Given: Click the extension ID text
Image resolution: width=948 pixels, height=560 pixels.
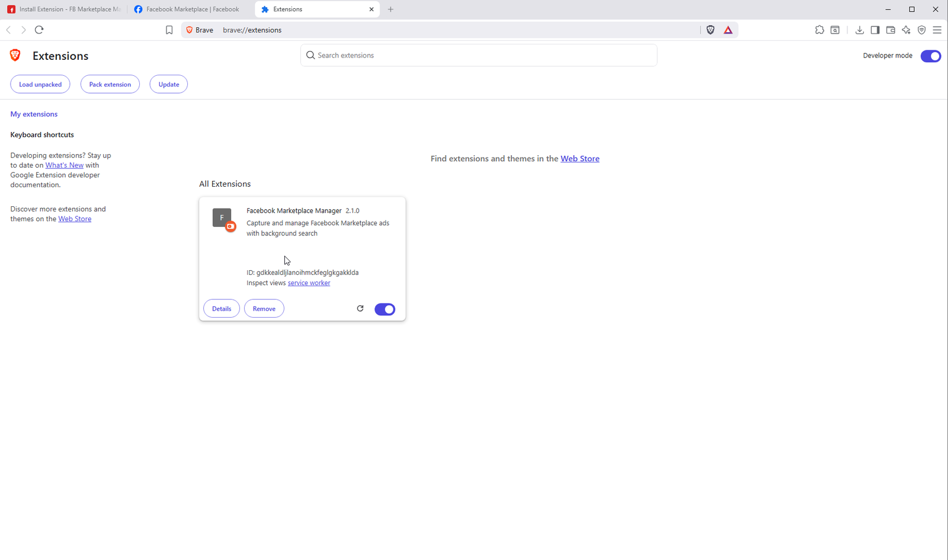Looking at the screenshot, I should pos(303,273).
